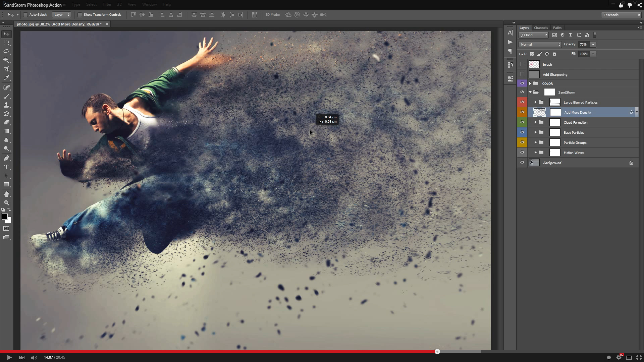This screenshot has width=644, height=362.
Task: Drag the opacity slider to adjust value
Action: pos(593,44)
